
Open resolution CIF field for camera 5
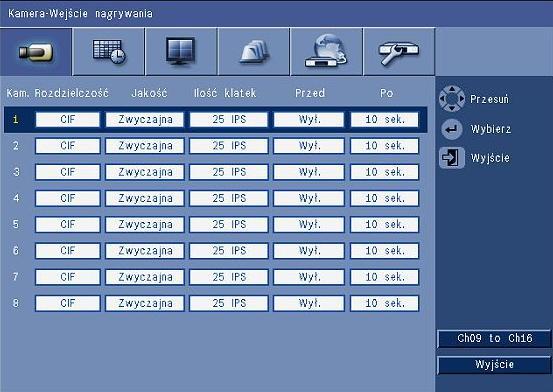68,224
